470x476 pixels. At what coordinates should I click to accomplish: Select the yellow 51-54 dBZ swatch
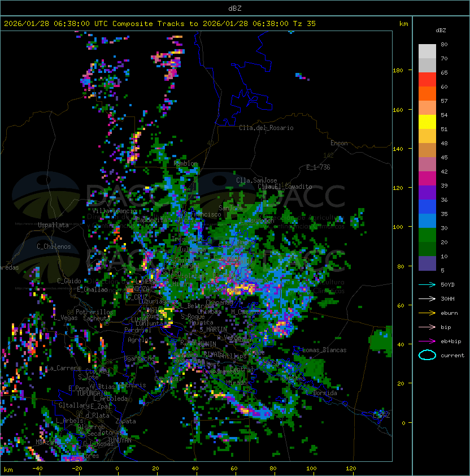(x=427, y=122)
